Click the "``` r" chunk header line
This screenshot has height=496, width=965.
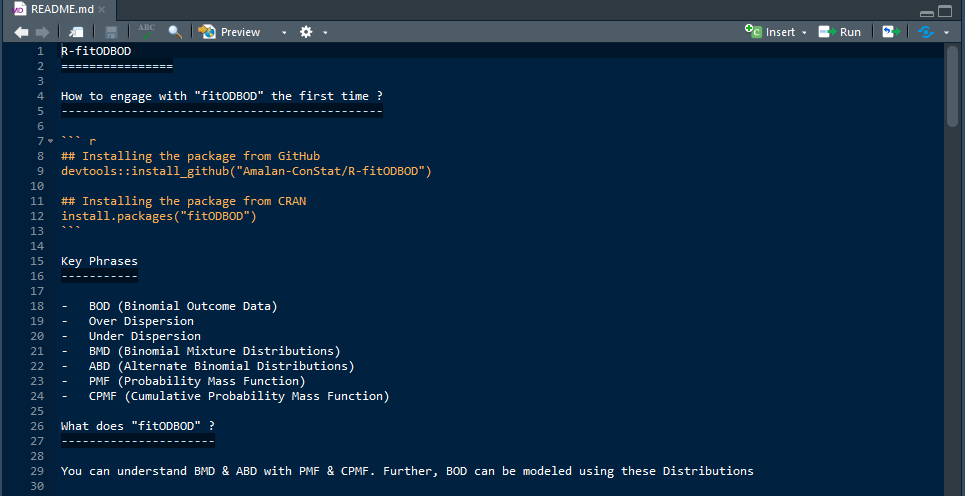click(78, 142)
